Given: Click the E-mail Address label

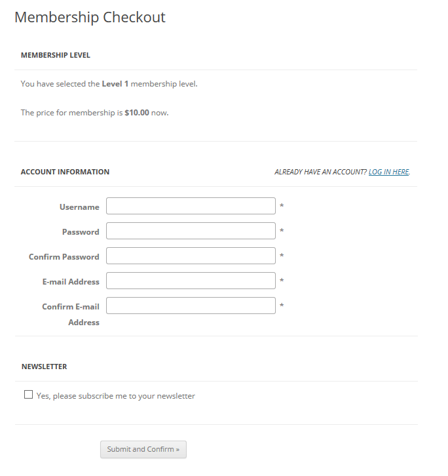Looking at the screenshot, I should [x=71, y=282].
